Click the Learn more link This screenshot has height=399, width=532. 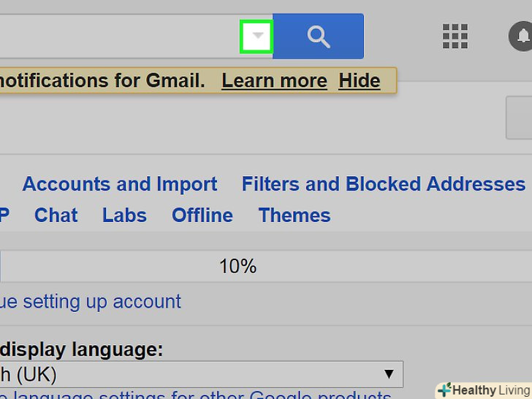pos(274,80)
